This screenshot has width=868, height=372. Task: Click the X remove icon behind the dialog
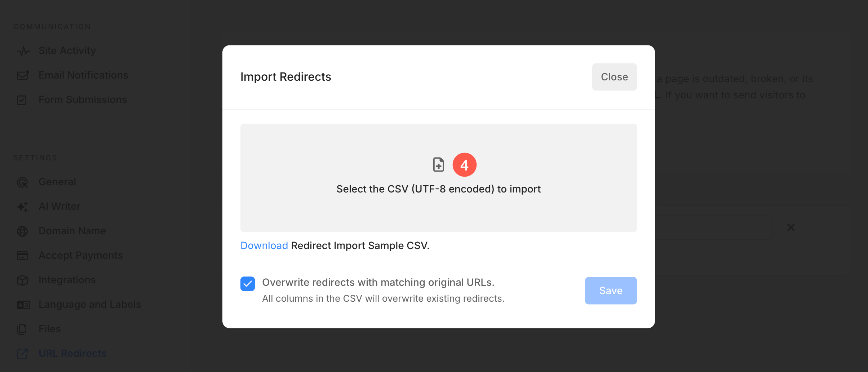click(790, 227)
